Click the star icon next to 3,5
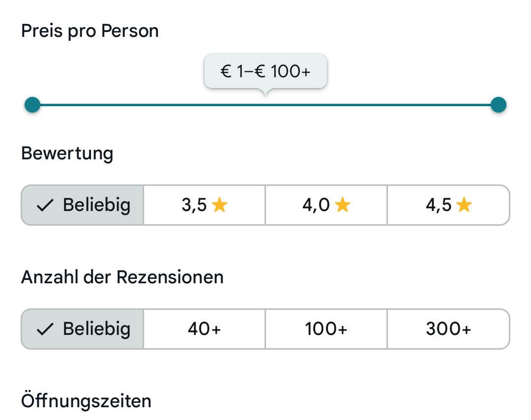The image size is (531, 420). pyautogui.click(x=219, y=205)
